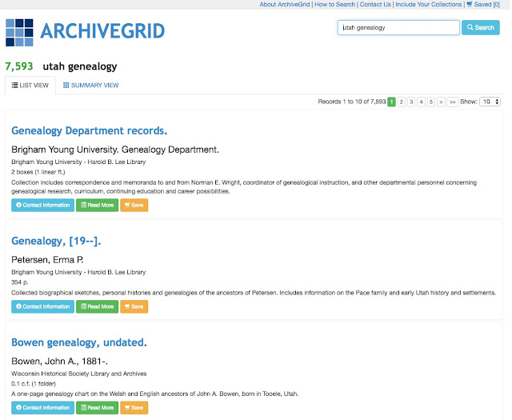The image size is (512, 420).
Task: Read More on Petersen, Erma P. record
Action: (x=98, y=306)
